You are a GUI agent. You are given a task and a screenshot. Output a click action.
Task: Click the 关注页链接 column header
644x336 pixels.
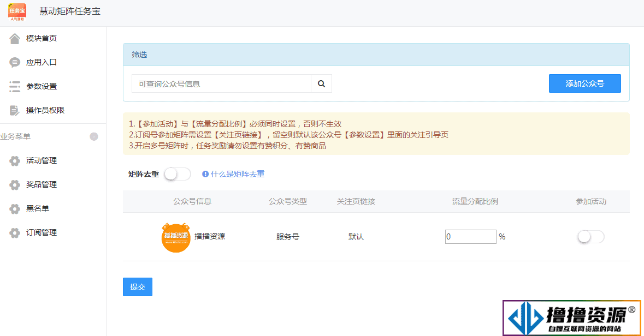click(x=356, y=201)
